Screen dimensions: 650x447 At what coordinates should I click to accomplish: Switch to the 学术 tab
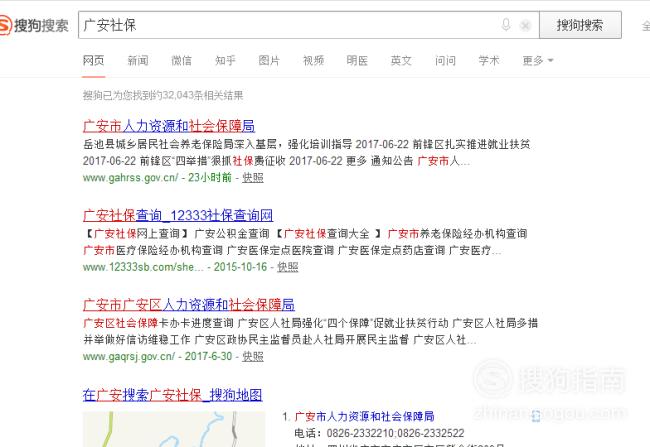(489, 61)
